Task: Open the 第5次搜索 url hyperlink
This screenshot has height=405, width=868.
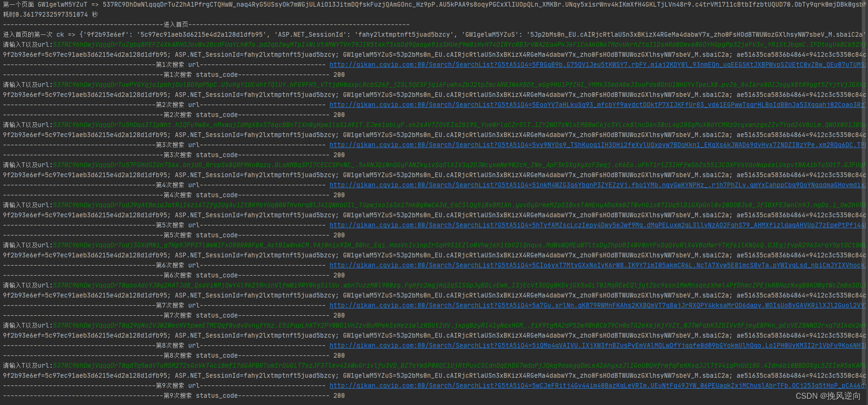Action: tap(597, 225)
